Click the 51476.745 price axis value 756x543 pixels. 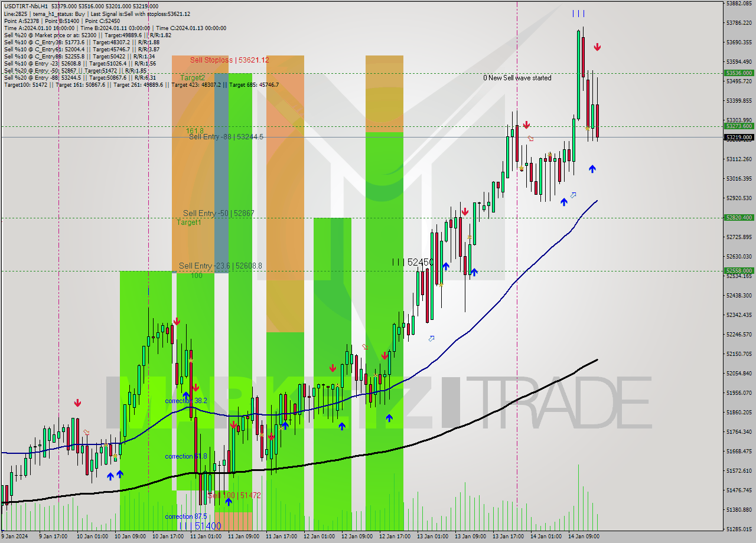[x=739, y=490]
